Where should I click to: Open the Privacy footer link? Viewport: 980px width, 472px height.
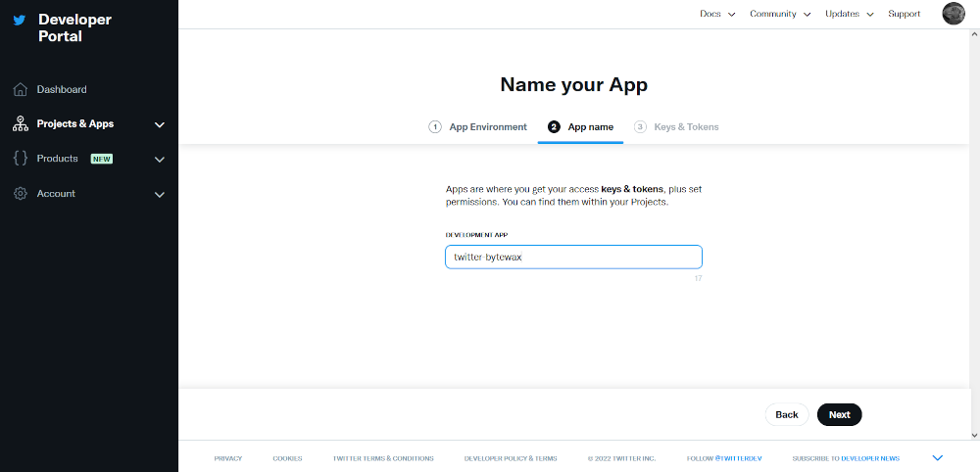click(228, 458)
